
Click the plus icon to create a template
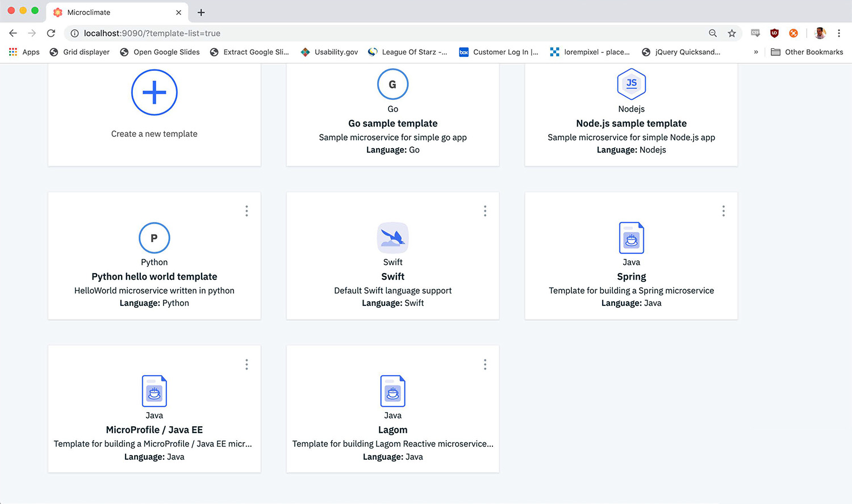pyautogui.click(x=154, y=93)
